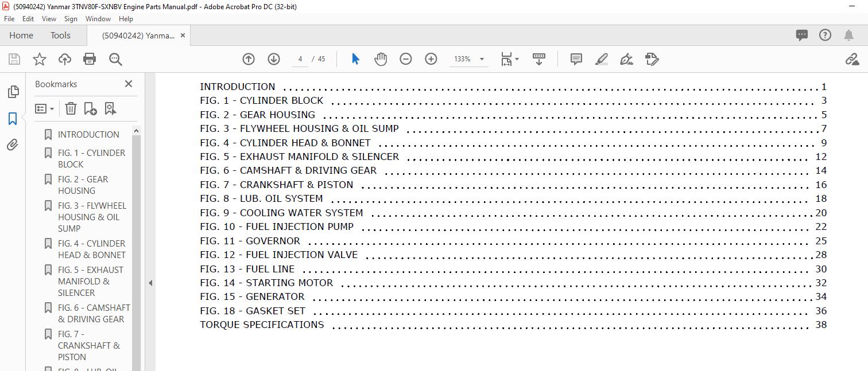
Task: Activate the Hand pan tool
Action: [x=381, y=59]
